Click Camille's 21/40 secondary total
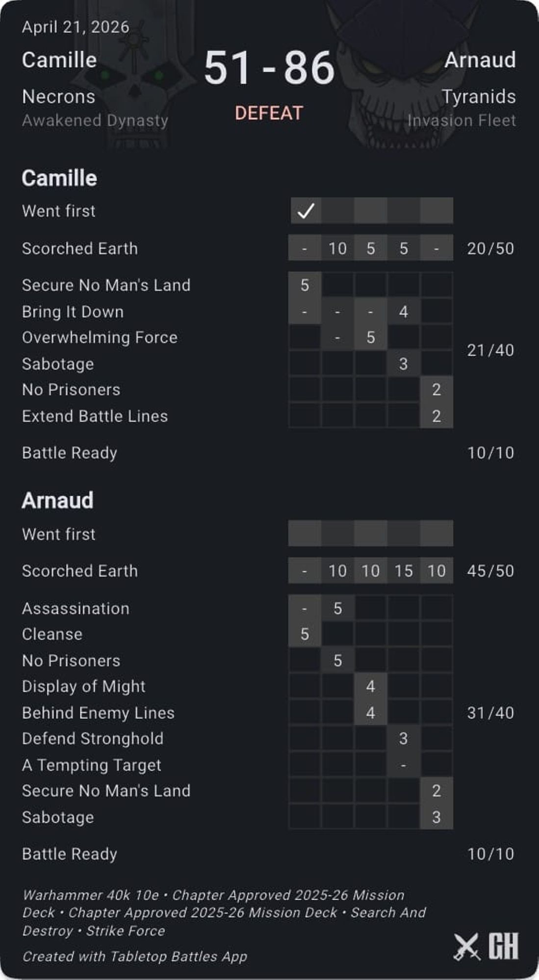The width and height of the screenshot is (539, 980). coord(490,350)
